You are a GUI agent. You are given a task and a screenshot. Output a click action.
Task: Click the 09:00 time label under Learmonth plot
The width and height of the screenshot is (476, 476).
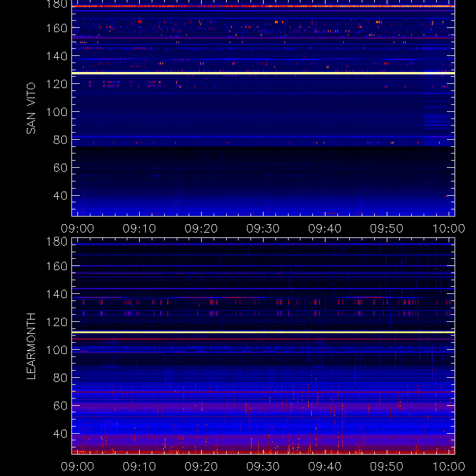pyautogui.click(x=77, y=466)
